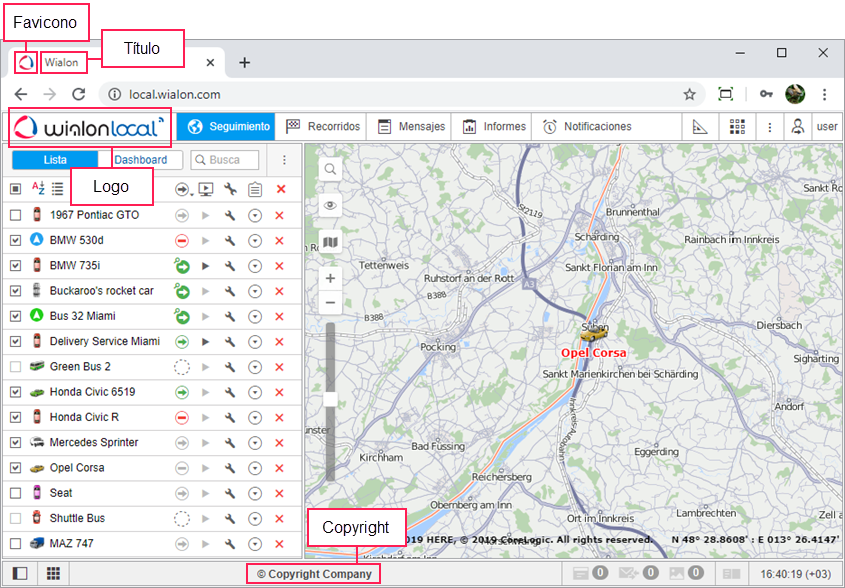Zoom in the map with plus button
Screen dimensions: 845x588
[x=330, y=278]
